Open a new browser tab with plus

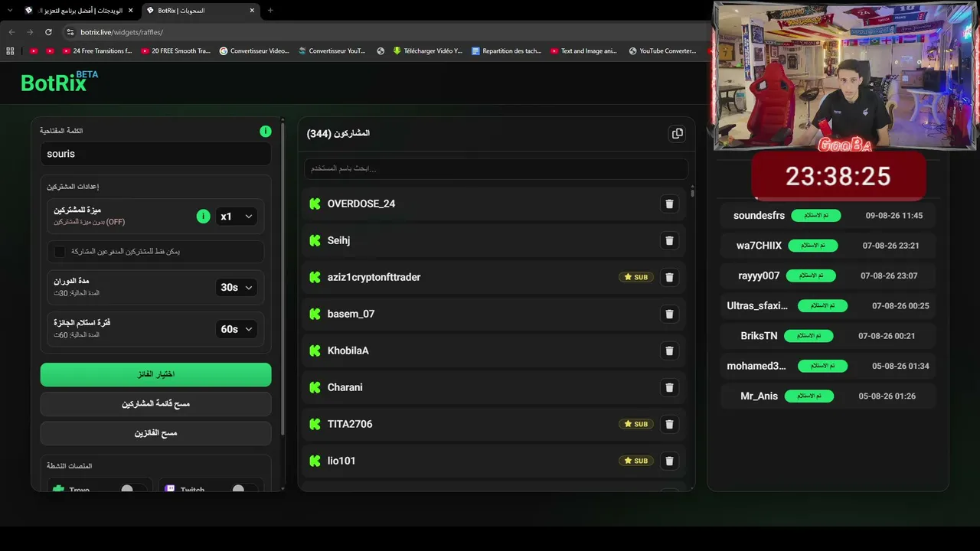coord(270,11)
